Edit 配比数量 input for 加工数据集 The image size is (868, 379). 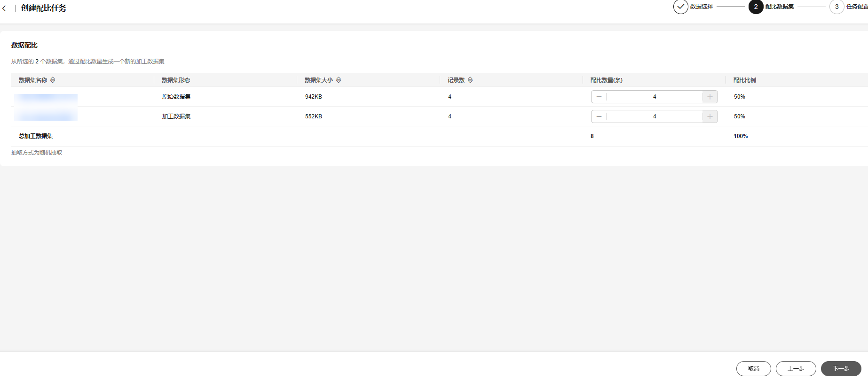point(654,116)
